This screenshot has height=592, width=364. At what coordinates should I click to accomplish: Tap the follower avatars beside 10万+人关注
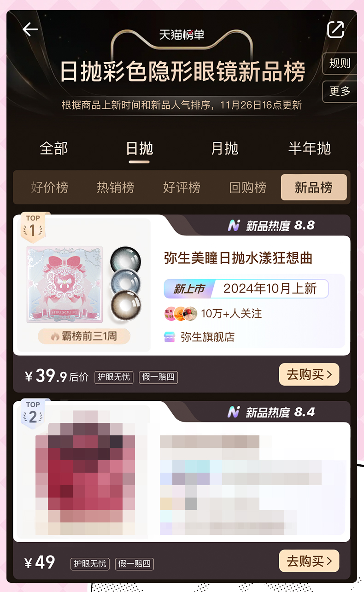(181, 314)
